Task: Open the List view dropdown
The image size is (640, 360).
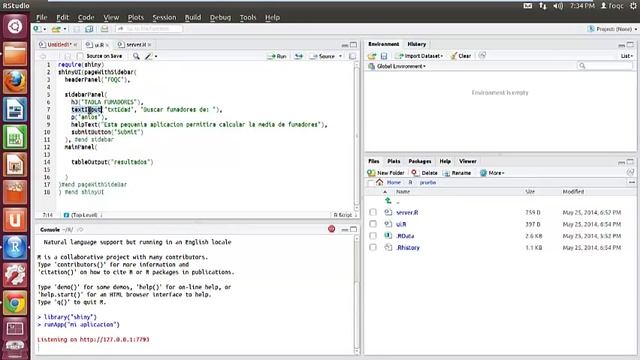Action: 626,56
